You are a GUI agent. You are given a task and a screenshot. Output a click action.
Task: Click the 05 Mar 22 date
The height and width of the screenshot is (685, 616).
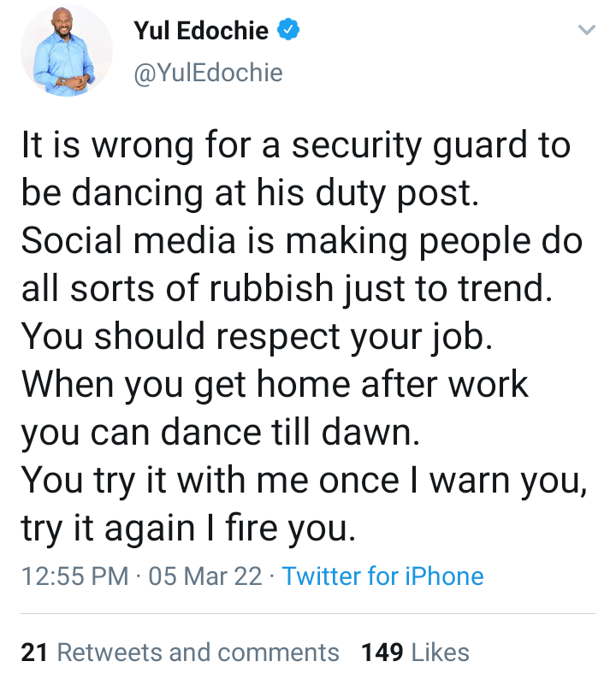205,576
